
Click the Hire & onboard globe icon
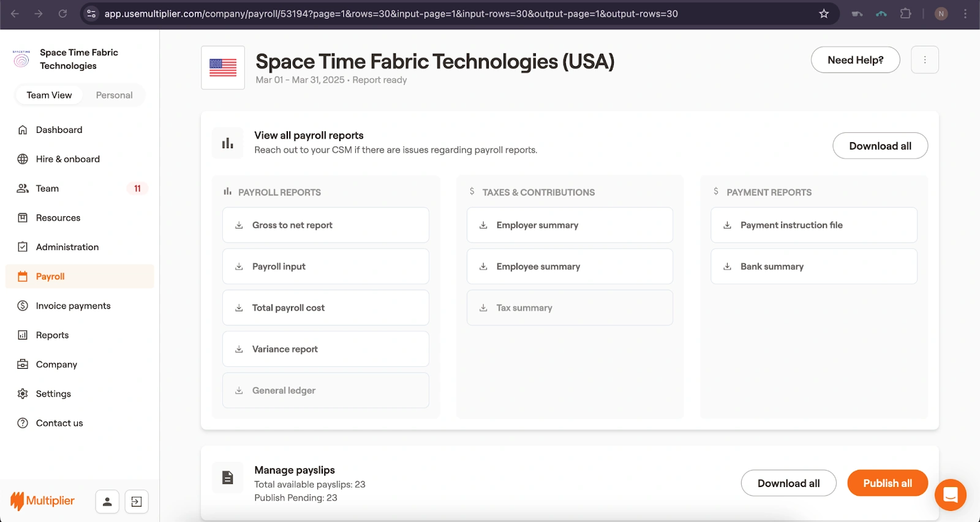coord(23,159)
